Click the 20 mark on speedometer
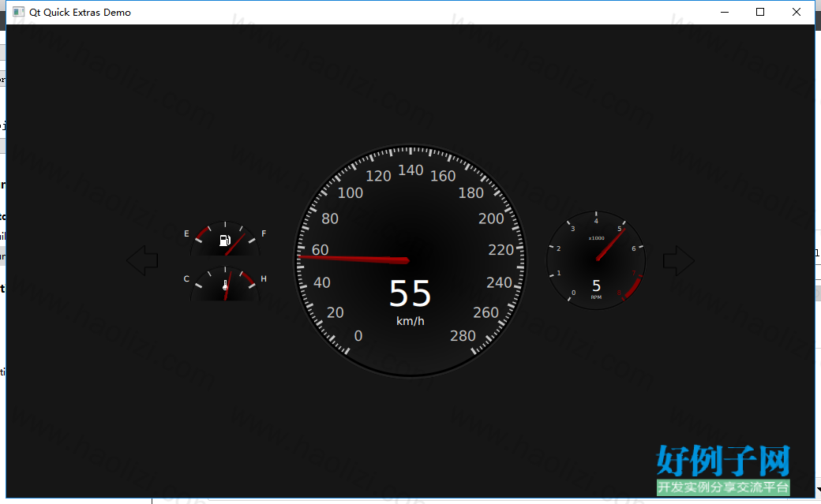 tap(335, 312)
